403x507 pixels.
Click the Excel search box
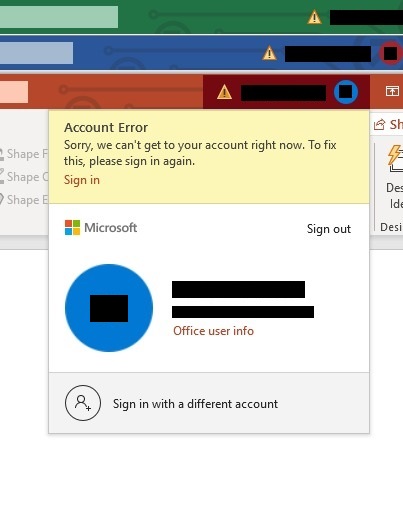[x=59, y=17]
